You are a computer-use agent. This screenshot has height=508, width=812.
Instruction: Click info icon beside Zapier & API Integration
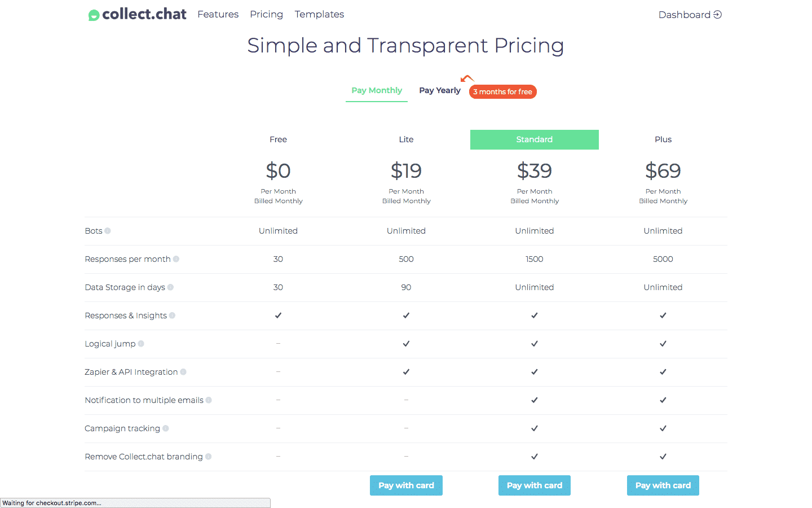pyautogui.click(x=183, y=372)
